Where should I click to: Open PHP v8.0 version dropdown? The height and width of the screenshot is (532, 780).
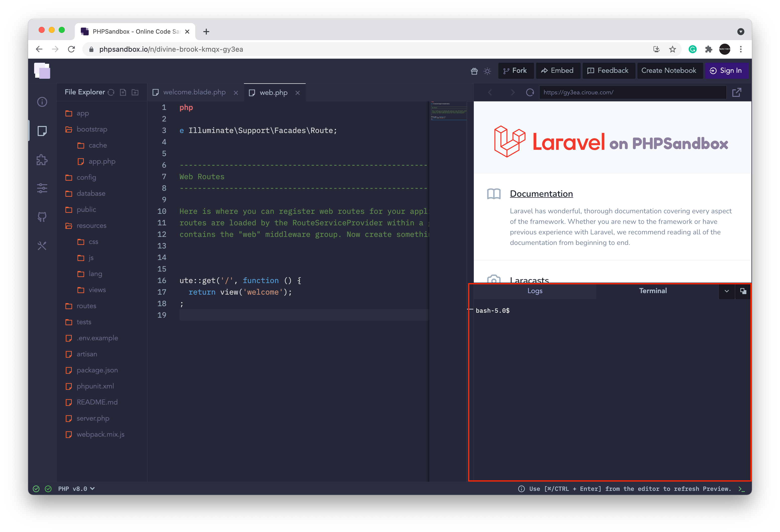[77, 489]
